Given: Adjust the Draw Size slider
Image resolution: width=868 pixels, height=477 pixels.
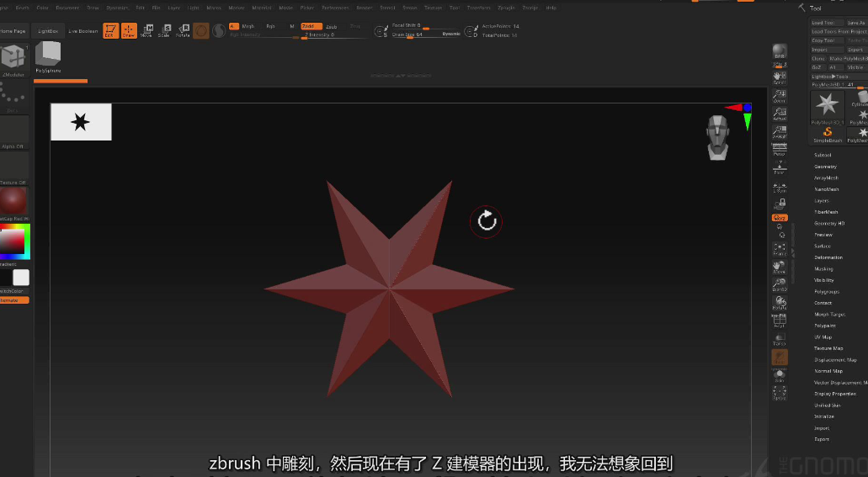Looking at the screenshot, I should [415, 34].
